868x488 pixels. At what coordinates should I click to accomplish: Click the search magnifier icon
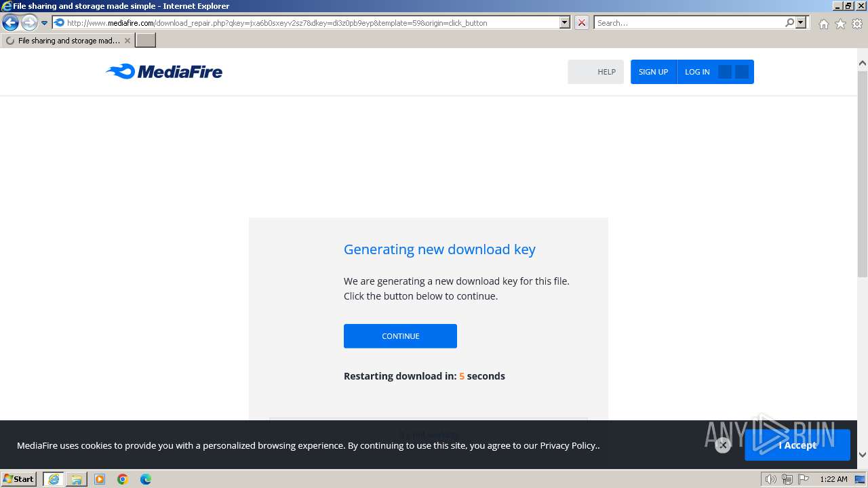(789, 22)
